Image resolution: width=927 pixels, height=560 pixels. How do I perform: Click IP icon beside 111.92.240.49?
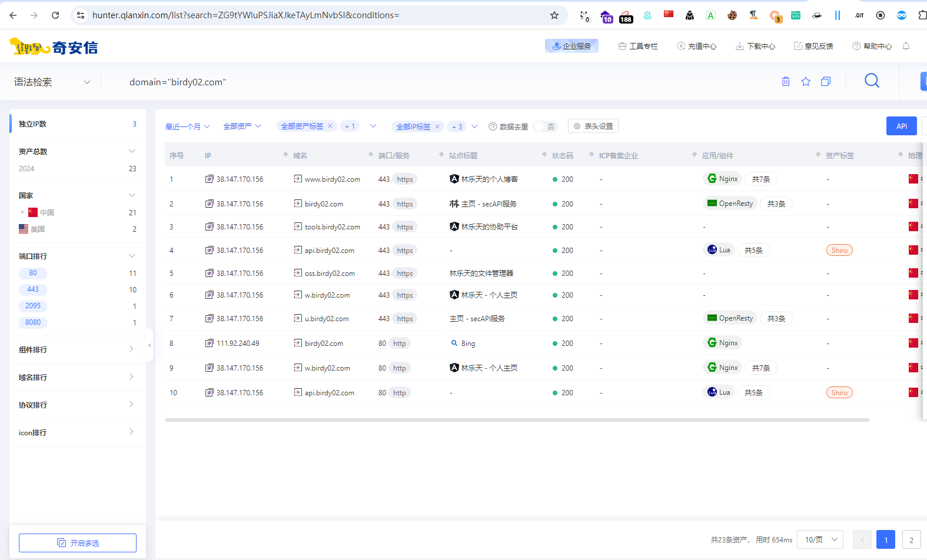click(x=209, y=343)
